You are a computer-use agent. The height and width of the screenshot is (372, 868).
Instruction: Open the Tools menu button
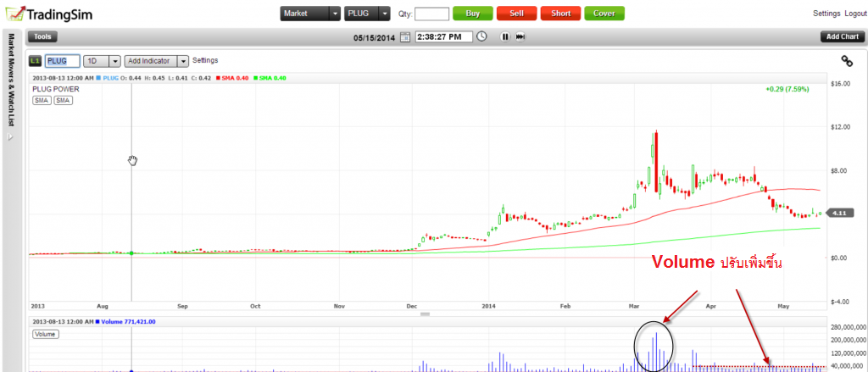[42, 36]
